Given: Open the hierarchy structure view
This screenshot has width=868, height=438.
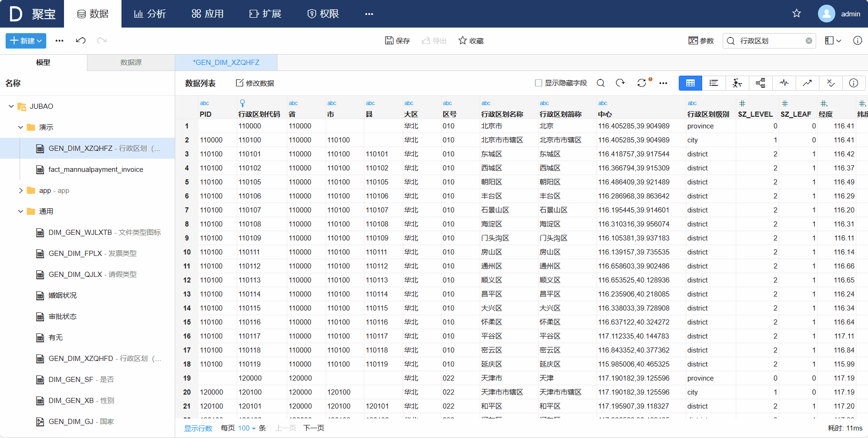Looking at the screenshot, I should click(761, 83).
